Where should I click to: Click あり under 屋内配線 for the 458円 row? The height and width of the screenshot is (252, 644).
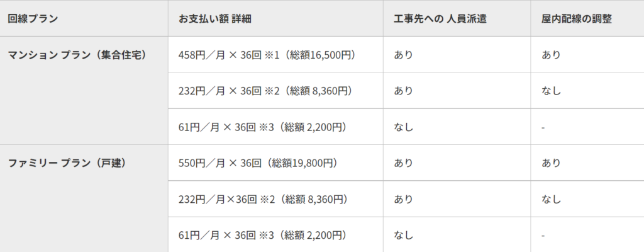pos(551,55)
